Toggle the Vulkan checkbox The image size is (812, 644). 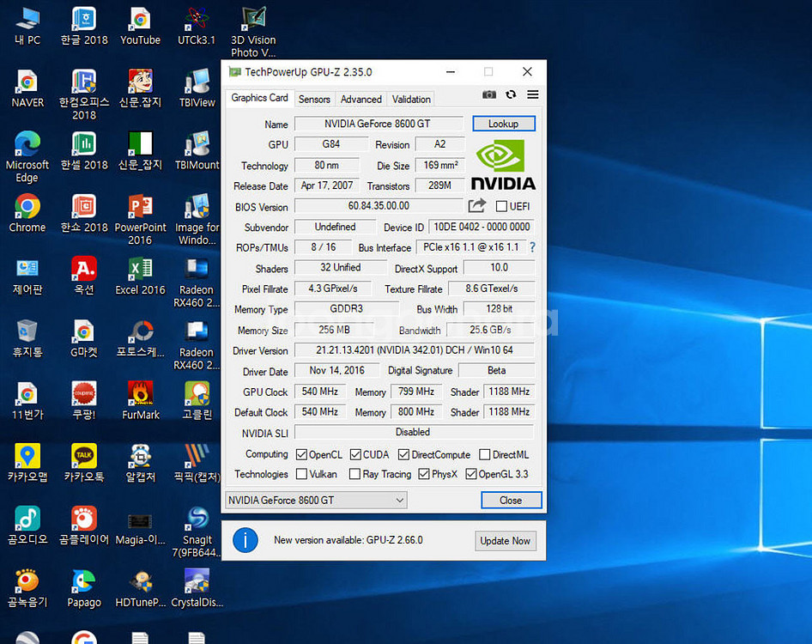coord(301,474)
